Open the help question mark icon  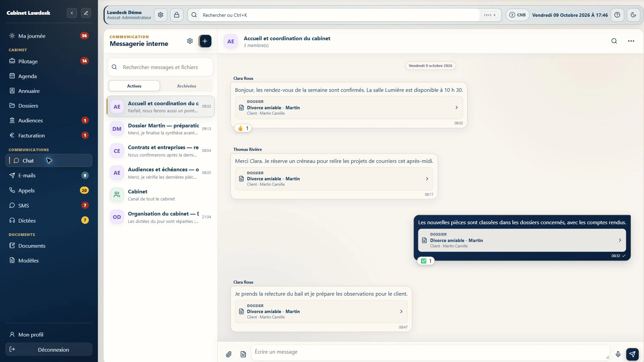(x=617, y=15)
